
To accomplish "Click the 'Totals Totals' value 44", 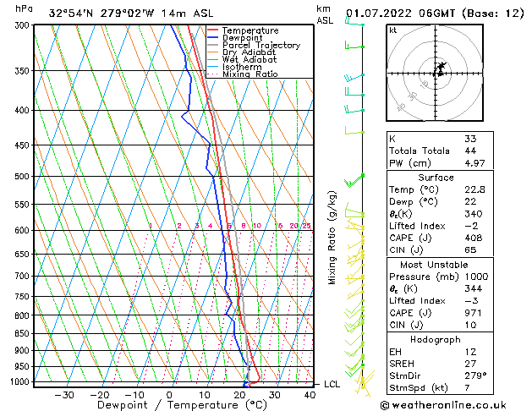I will pos(470,151).
